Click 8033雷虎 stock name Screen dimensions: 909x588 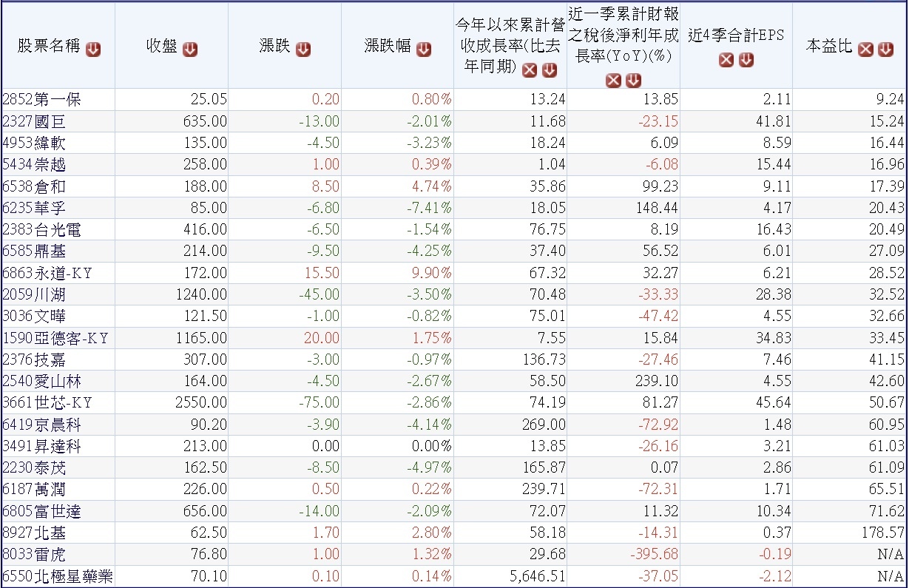pos(34,555)
